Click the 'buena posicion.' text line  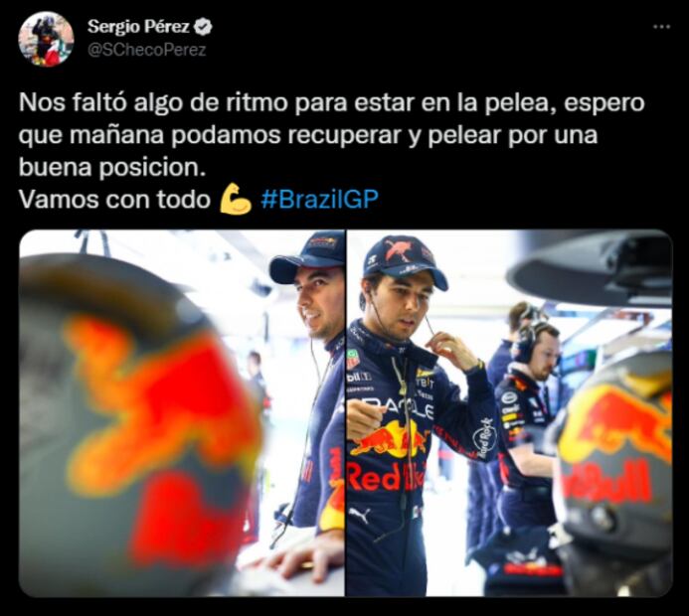coord(112,168)
